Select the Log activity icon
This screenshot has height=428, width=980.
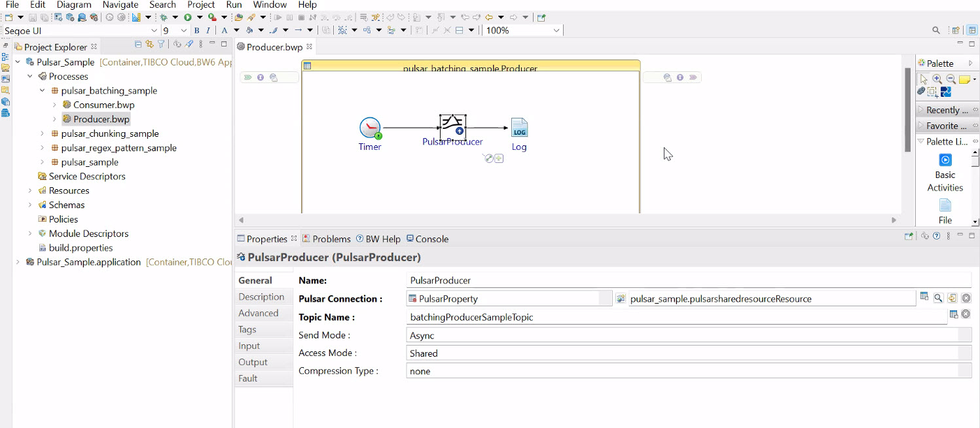(518, 128)
